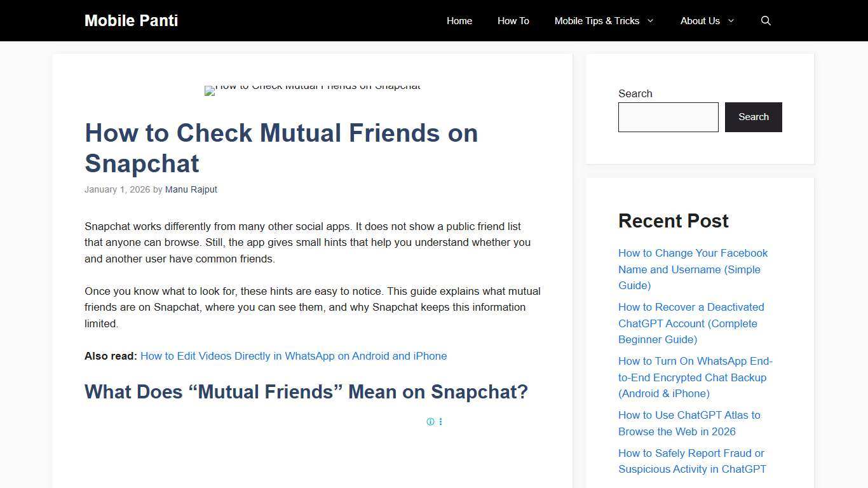
Task: Click inside the sidebar search box
Action: (x=668, y=117)
